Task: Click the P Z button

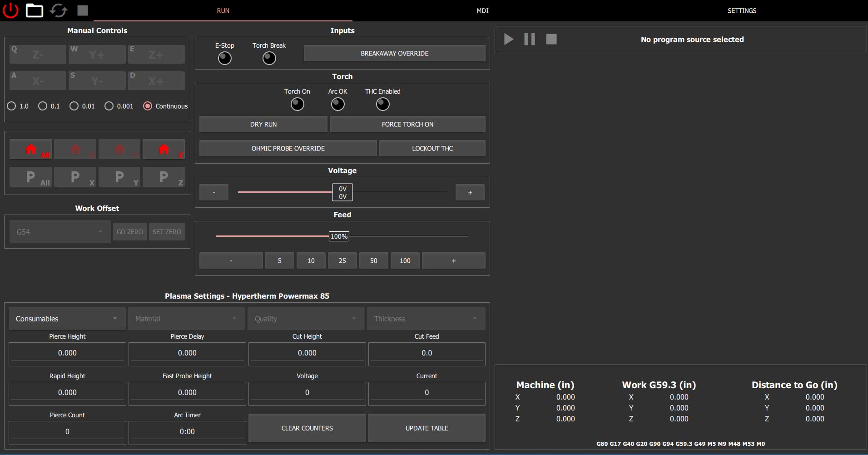Action: click(x=164, y=177)
